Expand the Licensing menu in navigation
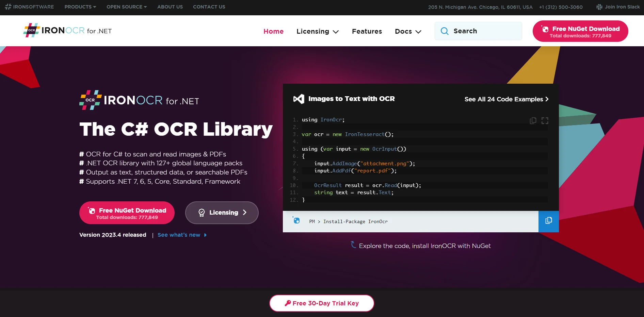 (317, 31)
